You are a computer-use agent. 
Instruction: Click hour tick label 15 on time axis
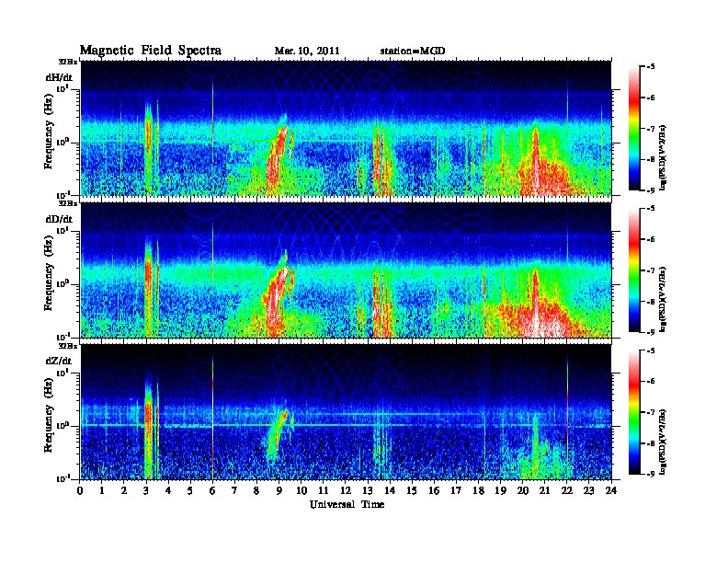pos(412,491)
